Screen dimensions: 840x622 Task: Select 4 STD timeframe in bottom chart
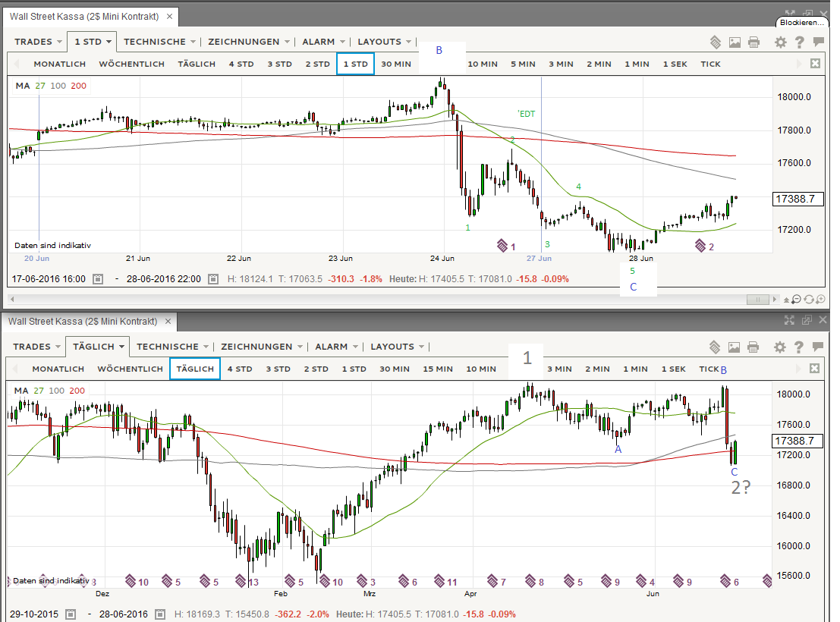(x=240, y=369)
